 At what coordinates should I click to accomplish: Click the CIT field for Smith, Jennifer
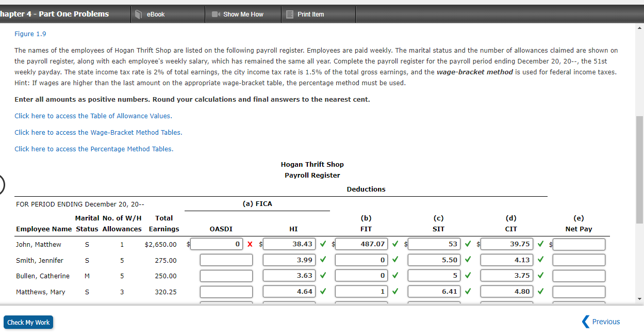[x=507, y=260]
